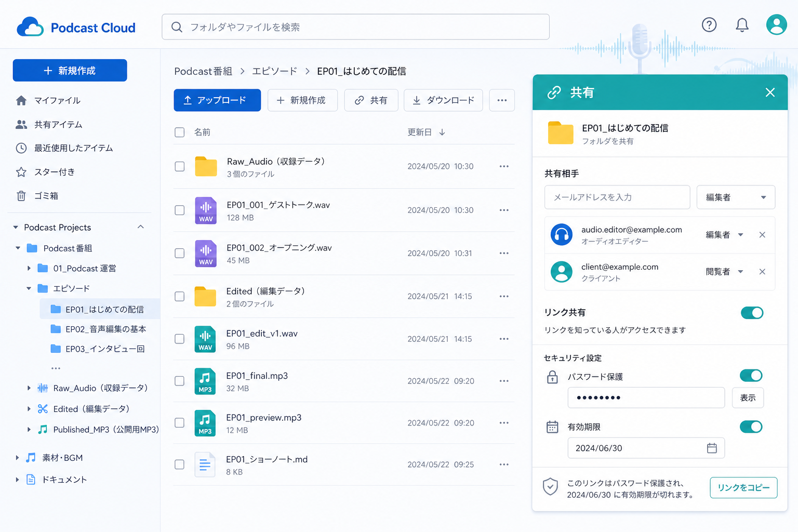This screenshot has height=532, width=798.
Task: Disable the パスワード保護 toggle
Action: click(751, 376)
